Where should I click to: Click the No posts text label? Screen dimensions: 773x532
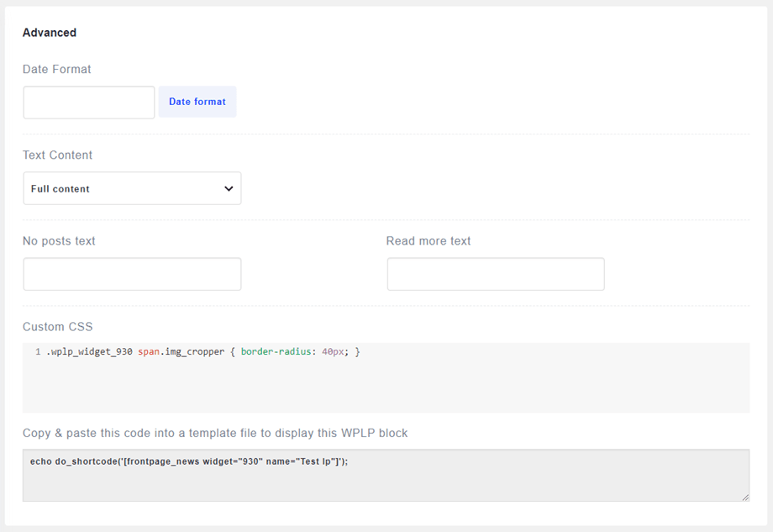(60, 241)
